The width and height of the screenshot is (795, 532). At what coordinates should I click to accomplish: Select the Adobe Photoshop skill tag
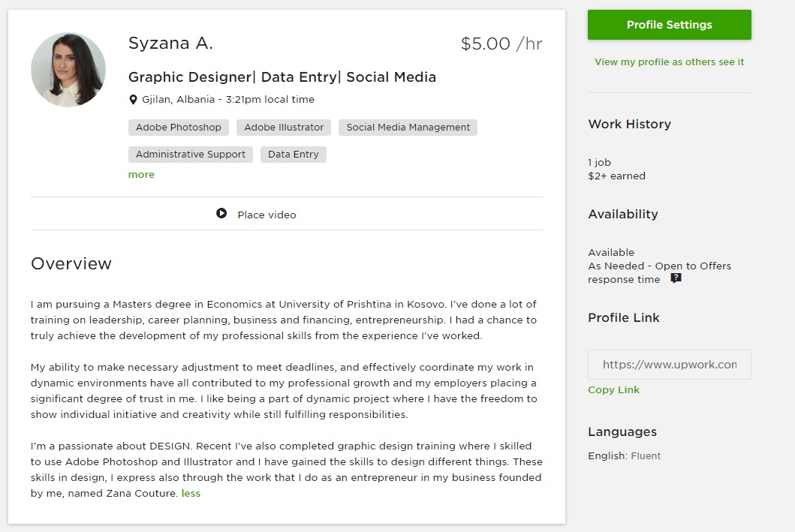click(x=179, y=127)
